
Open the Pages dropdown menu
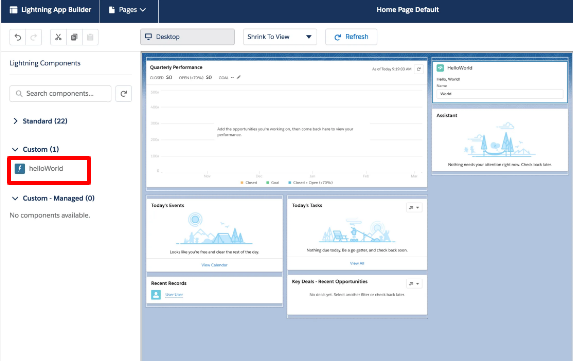128,10
